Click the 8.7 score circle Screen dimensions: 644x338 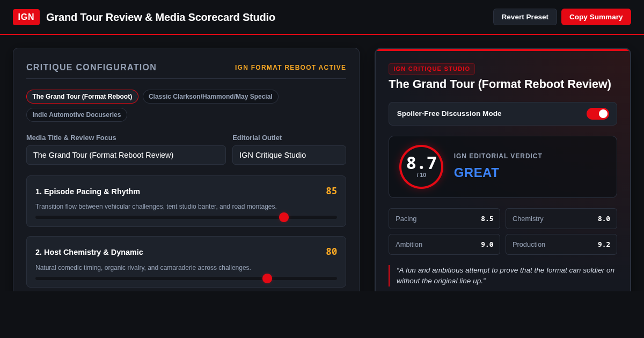pyautogui.click(x=421, y=167)
